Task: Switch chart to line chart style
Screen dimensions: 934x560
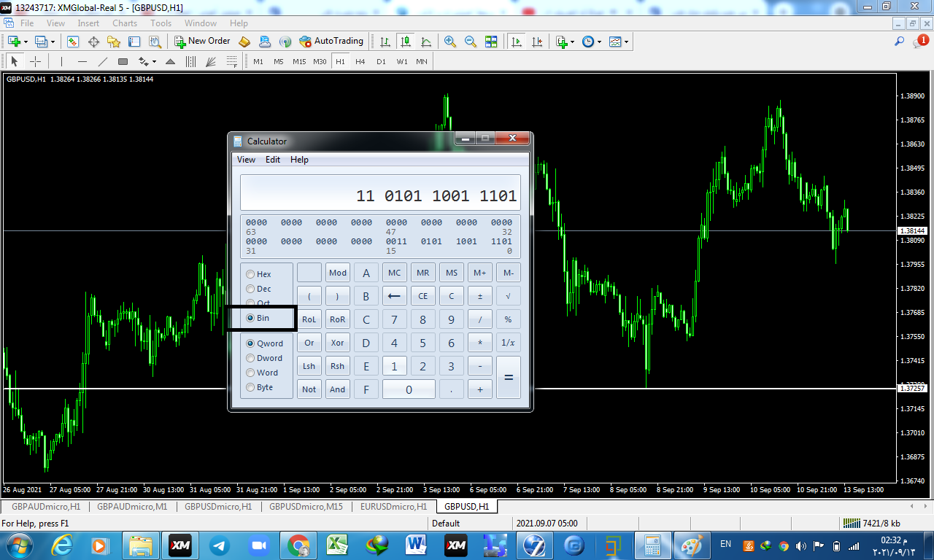Action: click(425, 42)
